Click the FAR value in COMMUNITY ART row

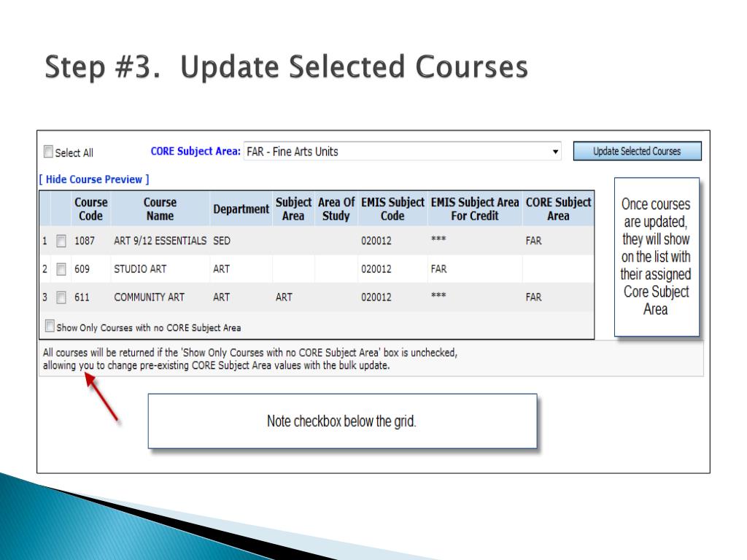533,297
